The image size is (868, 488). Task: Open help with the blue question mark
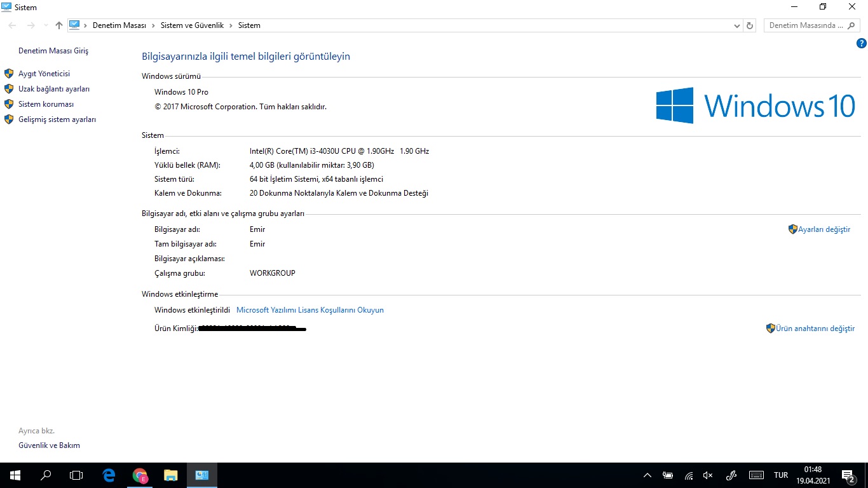tap(862, 43)
